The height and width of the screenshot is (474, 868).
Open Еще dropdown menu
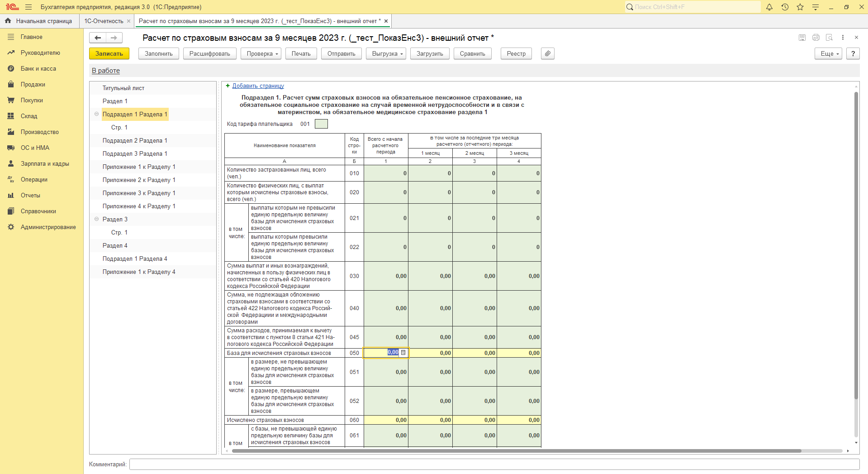[x=828, y=53]
